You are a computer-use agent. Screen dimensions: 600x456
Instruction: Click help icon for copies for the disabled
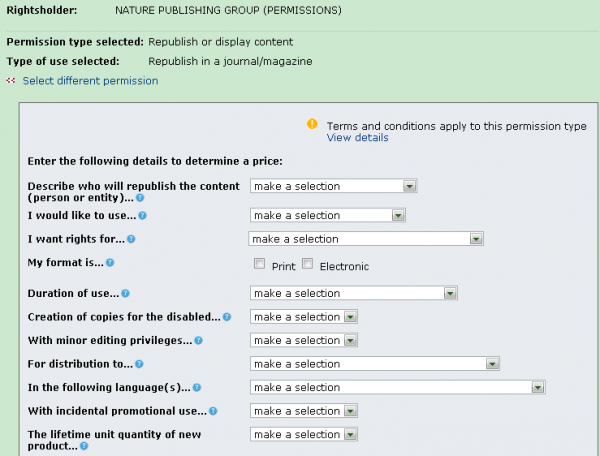227,317
